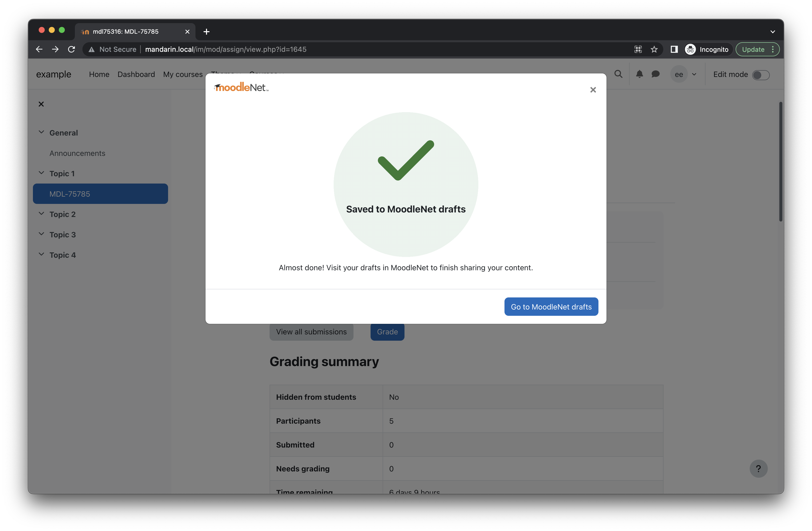Viewport: 812px width, 531px height.
Task: Open the help question mark button
Action: pyautogui.click(x=758, y=468)
